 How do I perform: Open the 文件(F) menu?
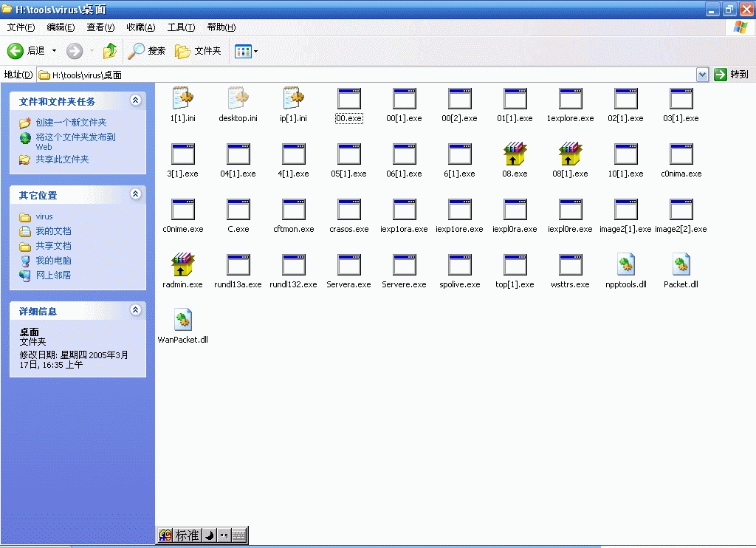(21, 27)
